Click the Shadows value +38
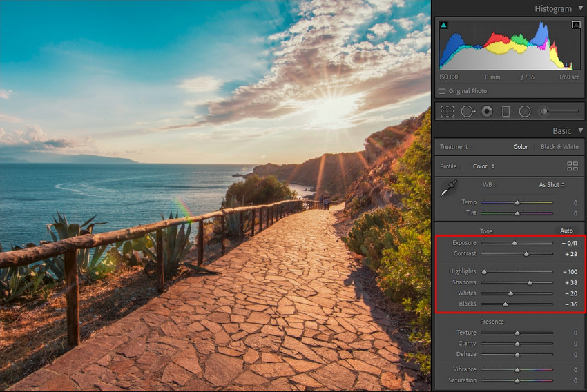This screenshot has width=587, height=392. [571, 283]
